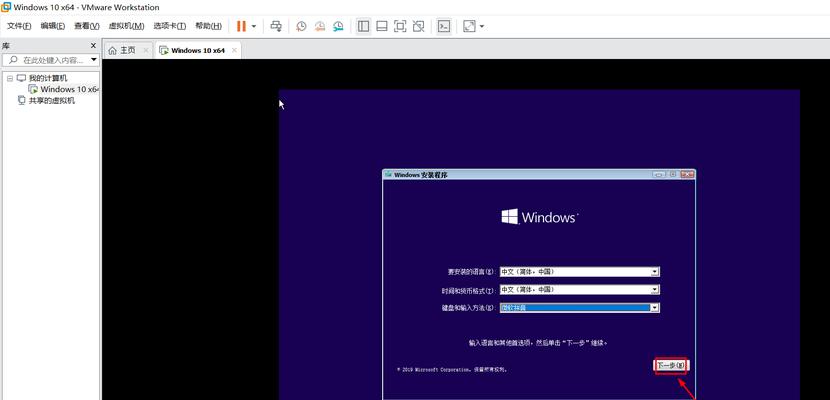Close the Windows 安装程序 dialog
The width and height of the screenshot is (830, 400).
pos(687,174)
